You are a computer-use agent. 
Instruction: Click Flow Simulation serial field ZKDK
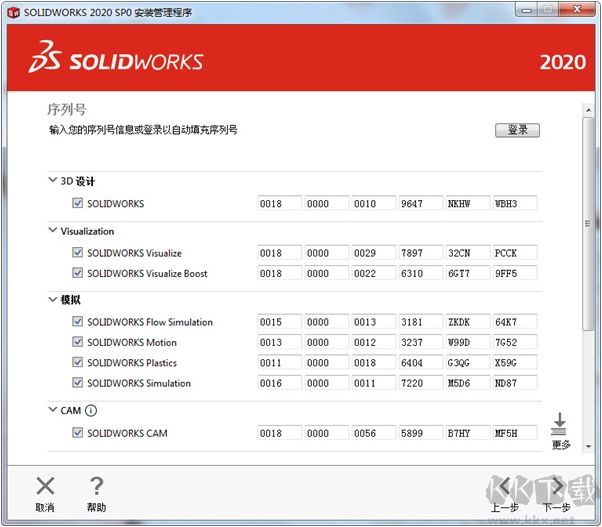coord(468,322)
